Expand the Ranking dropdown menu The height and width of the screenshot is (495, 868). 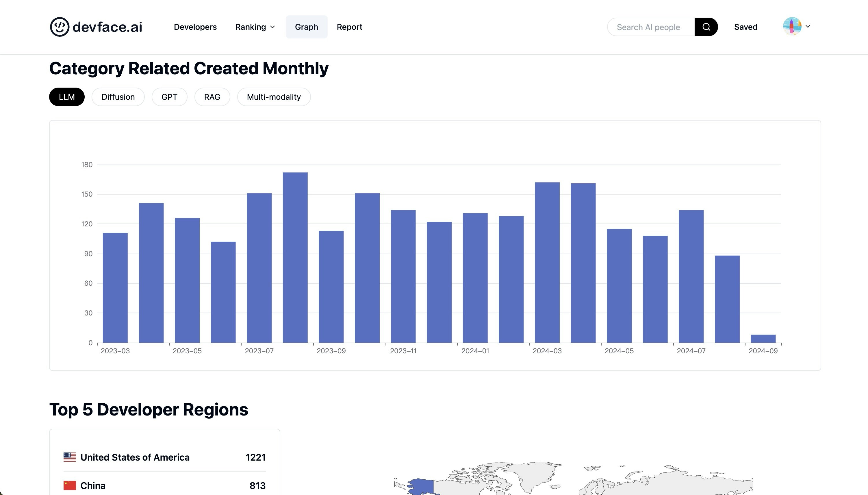click(x=255, y=27)
